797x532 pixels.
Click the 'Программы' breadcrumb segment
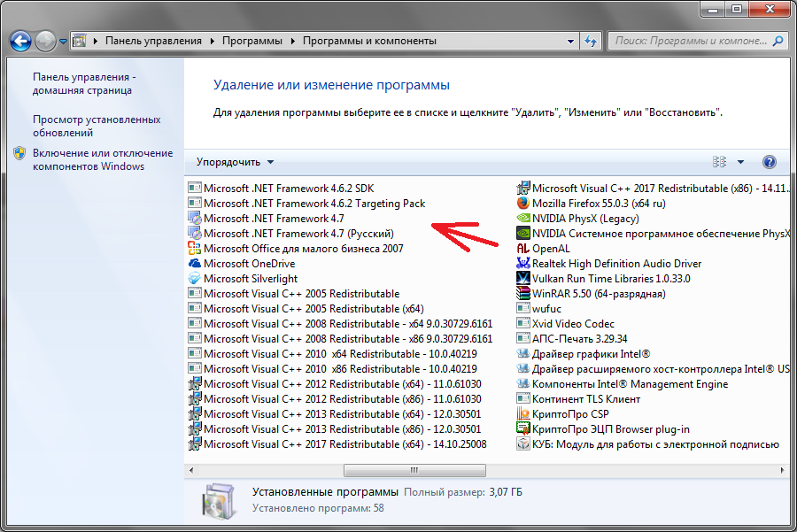pyautogui.click(x=252, y=41)
